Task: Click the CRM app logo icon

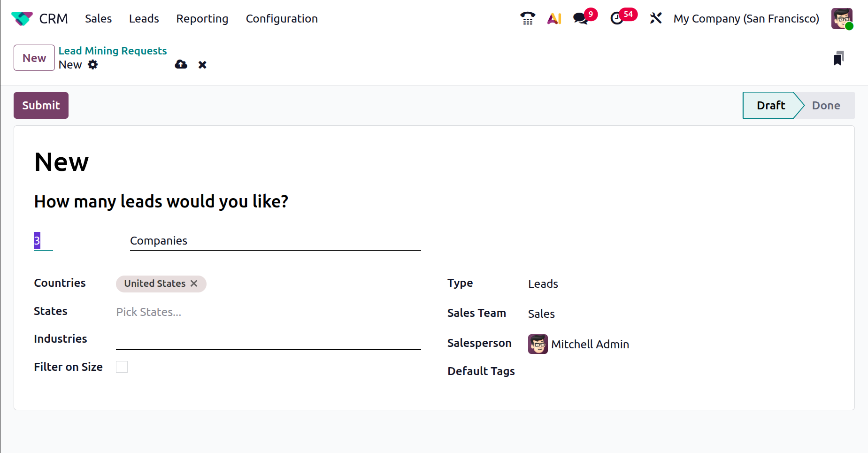Action: 22,19
